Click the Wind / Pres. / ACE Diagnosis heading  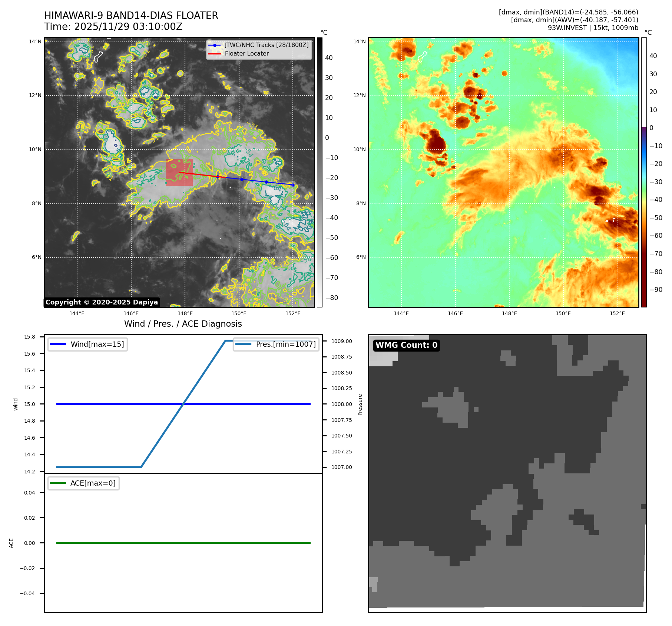(x=183, y=324)
